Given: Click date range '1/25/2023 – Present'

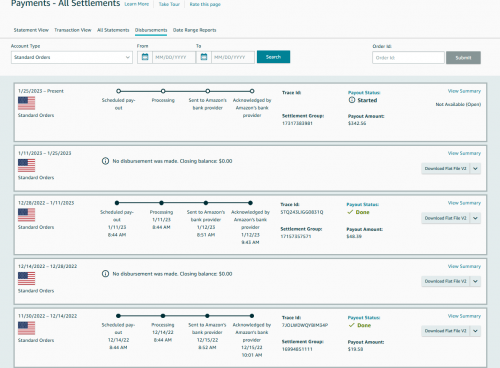Looking at the screenshot, I should click(41, 91).
